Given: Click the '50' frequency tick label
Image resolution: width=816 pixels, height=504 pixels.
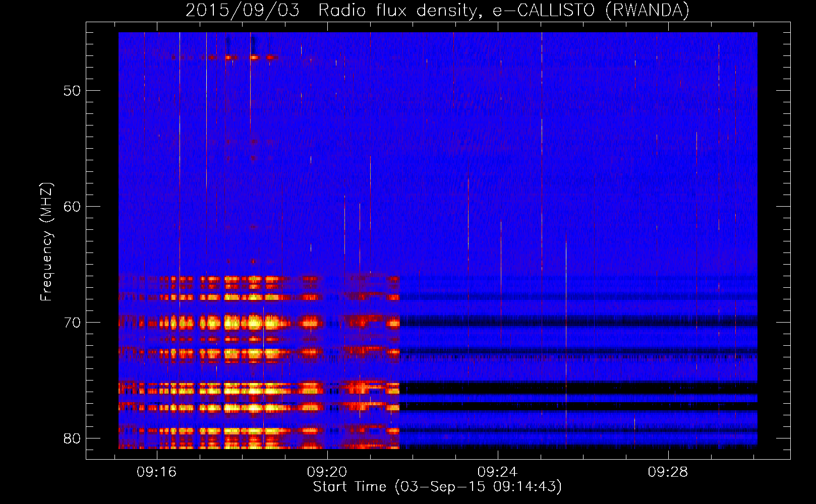Looking at the screenshot, I should pyautogui.click(x=72, y=91).
